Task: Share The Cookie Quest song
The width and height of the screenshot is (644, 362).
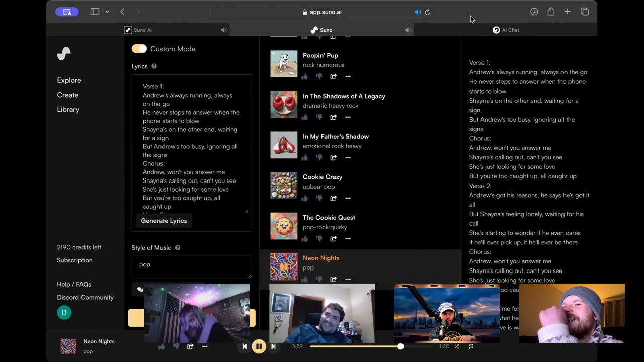Action: tap(333, 238)
